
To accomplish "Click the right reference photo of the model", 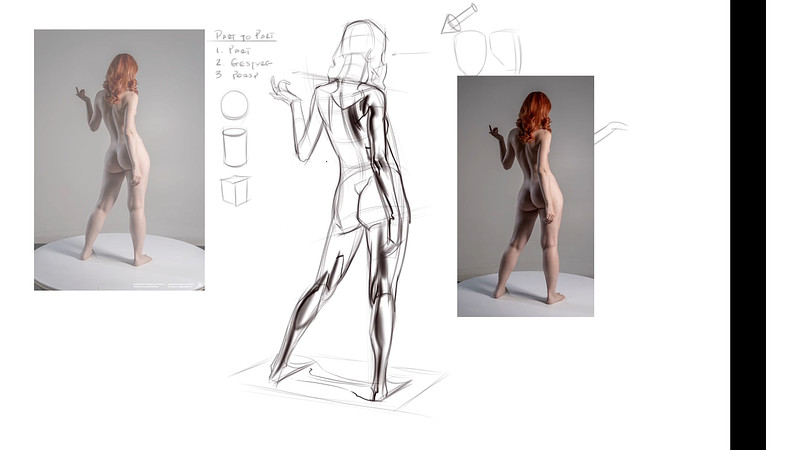I will [x=526, y=196].
